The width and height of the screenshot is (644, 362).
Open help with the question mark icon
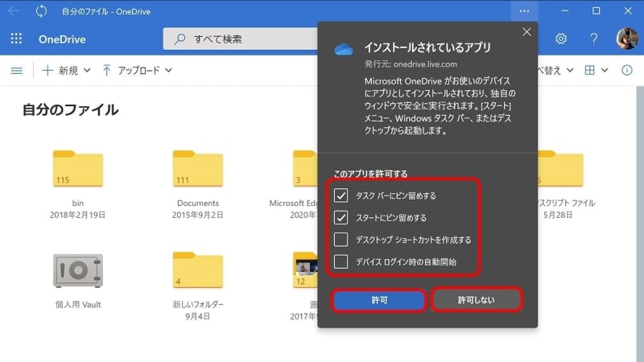tap(593, 39)
